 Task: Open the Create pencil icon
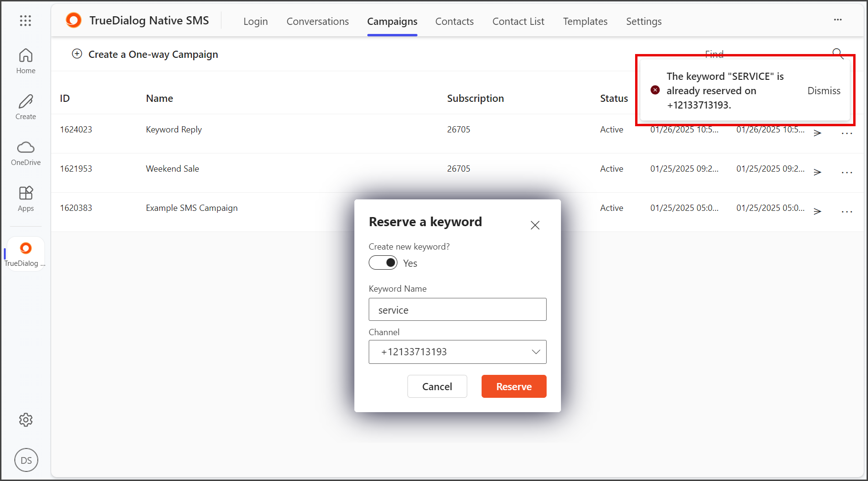click(26, 107)
